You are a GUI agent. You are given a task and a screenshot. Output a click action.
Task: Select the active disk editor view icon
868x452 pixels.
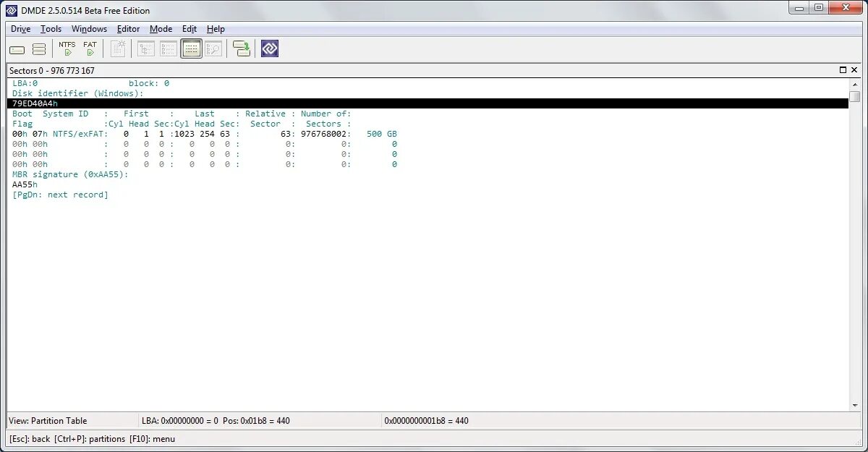point(191,49)
